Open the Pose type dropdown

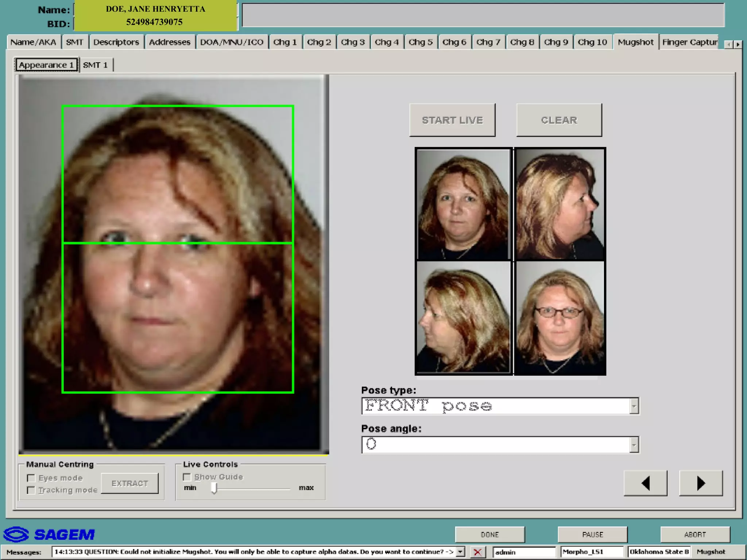(x=634, y=406)
